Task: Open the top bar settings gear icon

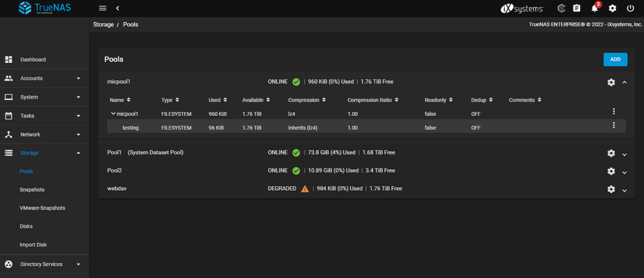Action: pos(613,8)
